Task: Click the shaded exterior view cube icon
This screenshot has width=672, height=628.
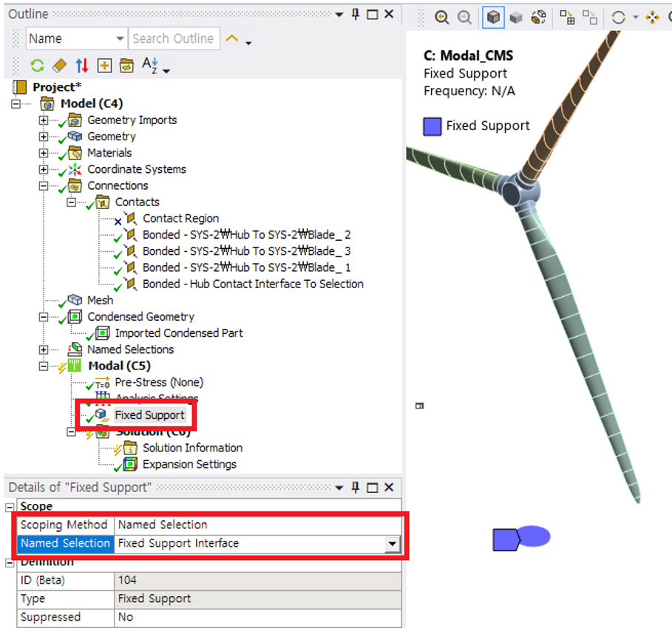Action: pyautogui.click(x=494, y=17)
